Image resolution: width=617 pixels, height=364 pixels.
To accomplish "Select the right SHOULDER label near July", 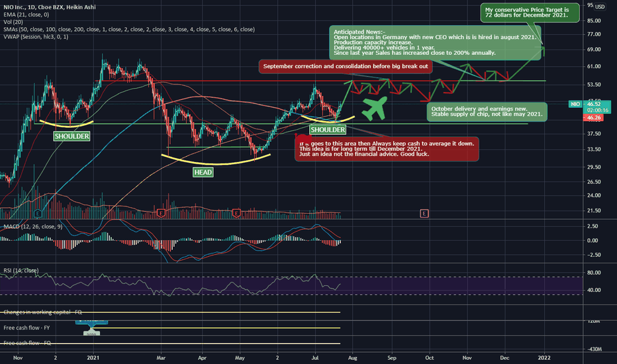I will click(328, 130).
